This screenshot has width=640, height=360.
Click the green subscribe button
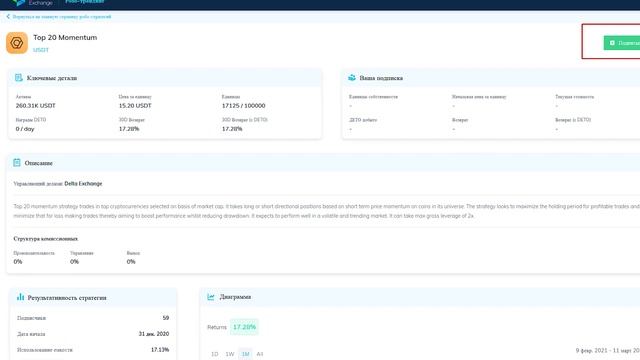[x=622, y=43]
